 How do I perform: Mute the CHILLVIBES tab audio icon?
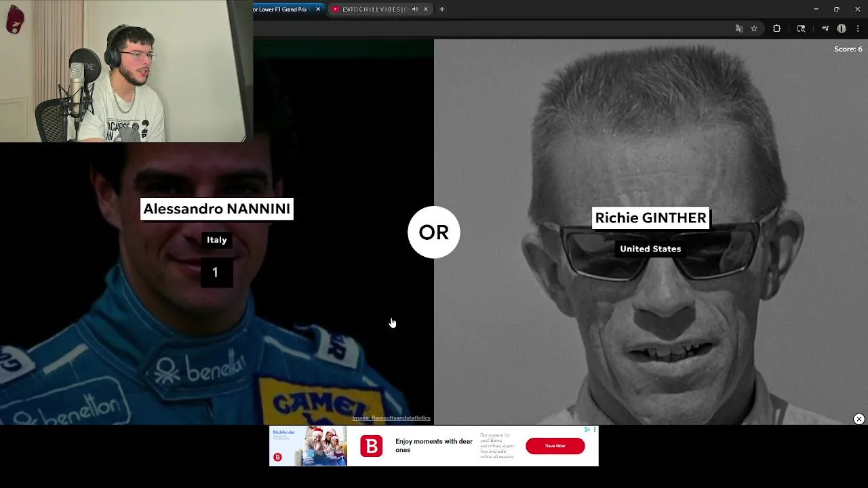tap(415, 9)
